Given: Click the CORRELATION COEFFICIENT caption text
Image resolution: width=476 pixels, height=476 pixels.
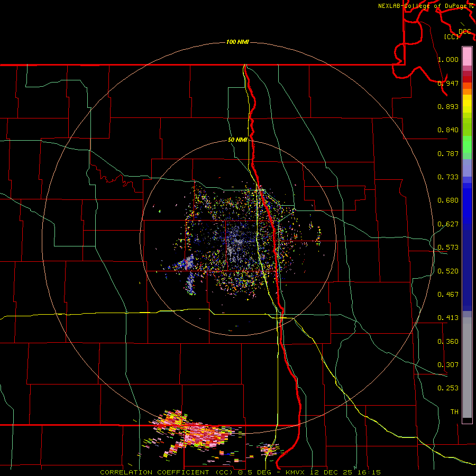Looking at the screenshot, I should click(x=154, y=472).
